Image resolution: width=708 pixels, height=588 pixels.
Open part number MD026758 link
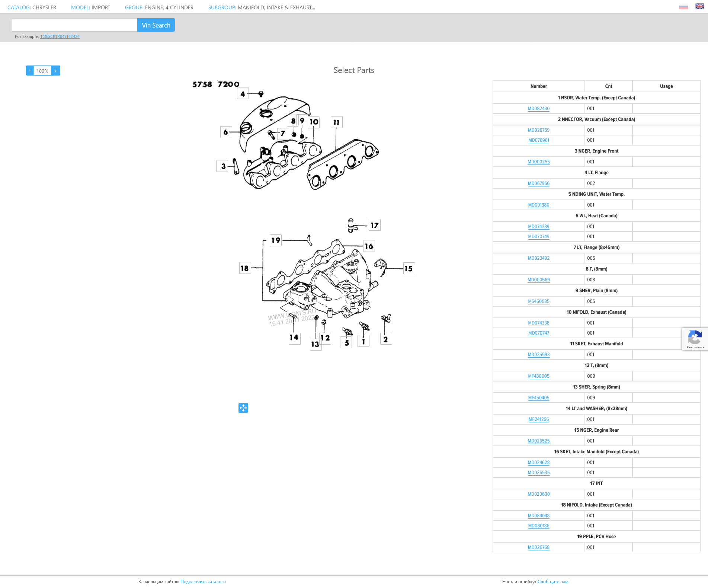[538, 547]
